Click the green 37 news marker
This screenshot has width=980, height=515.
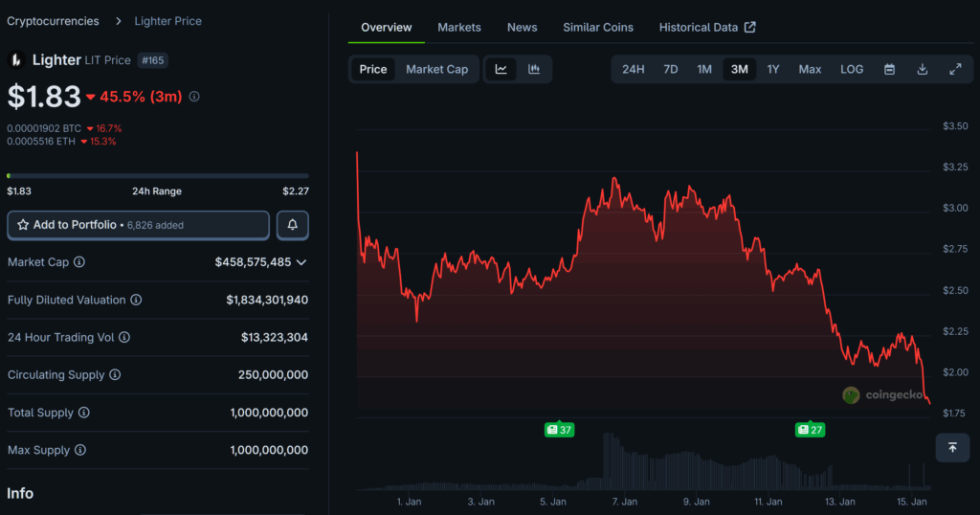559,430
